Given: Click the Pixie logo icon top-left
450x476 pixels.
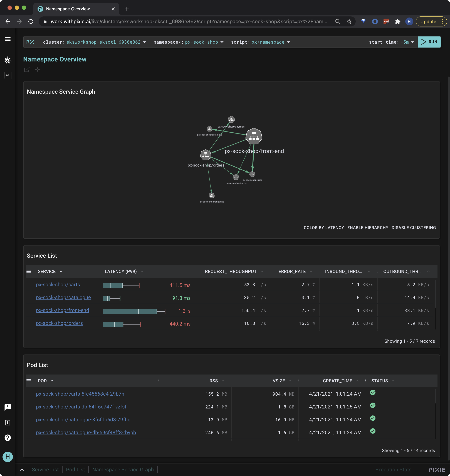Looking at the screenshot, I should [30, 42].
